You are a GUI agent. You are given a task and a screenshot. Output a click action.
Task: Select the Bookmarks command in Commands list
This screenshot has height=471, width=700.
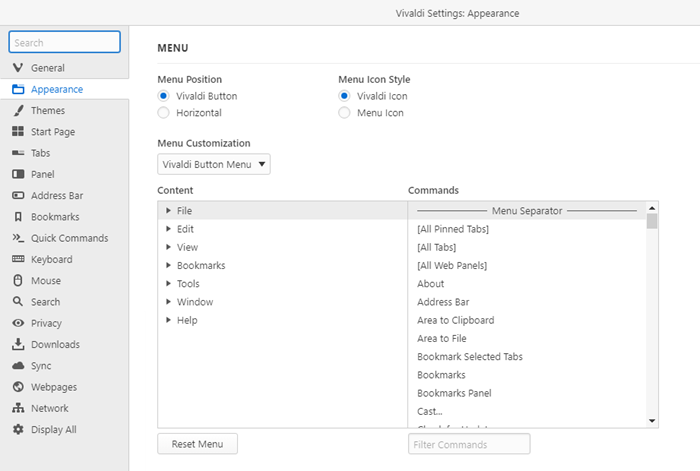(441, 375)
